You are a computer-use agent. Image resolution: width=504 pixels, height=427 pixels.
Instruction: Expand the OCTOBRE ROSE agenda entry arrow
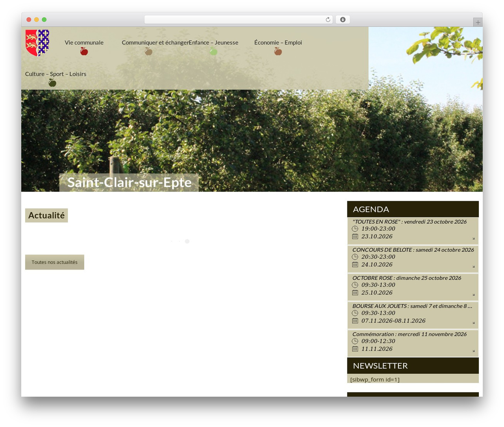[x=473, y=295]
